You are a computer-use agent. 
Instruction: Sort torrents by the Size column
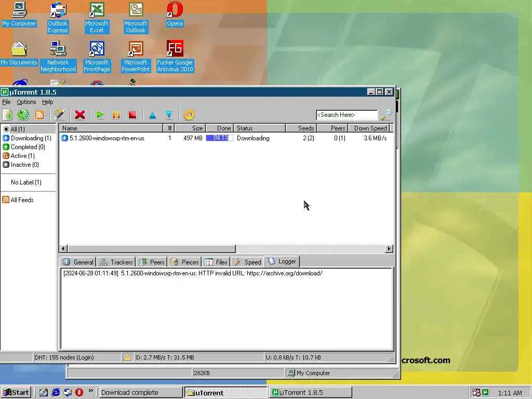click(190, 128)
